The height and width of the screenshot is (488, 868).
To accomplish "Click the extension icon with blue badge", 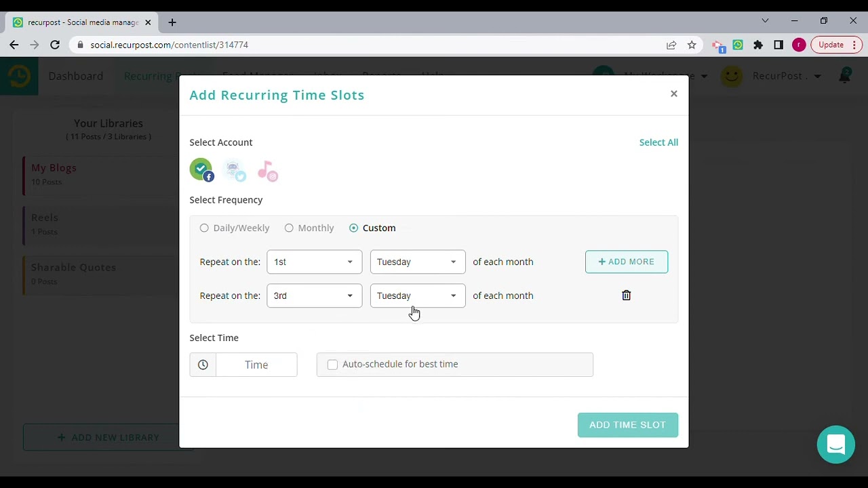I will (718, 45).
